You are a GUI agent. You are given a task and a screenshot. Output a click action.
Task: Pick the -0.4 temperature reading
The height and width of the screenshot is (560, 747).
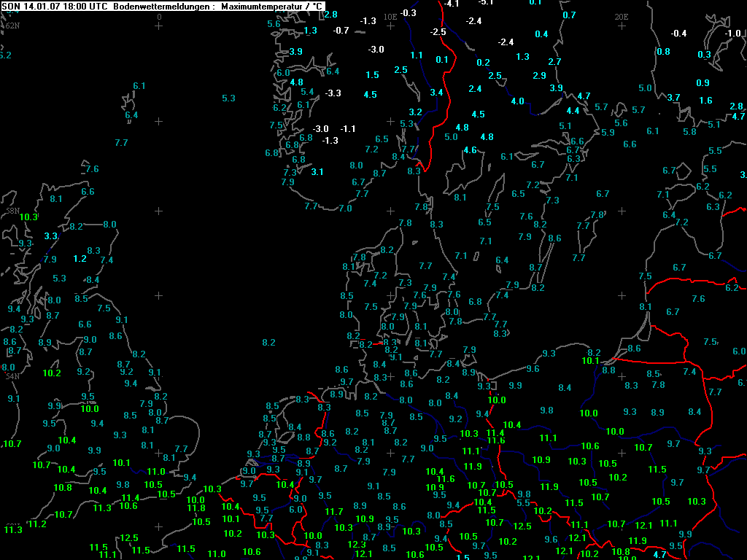coord(678,34)
